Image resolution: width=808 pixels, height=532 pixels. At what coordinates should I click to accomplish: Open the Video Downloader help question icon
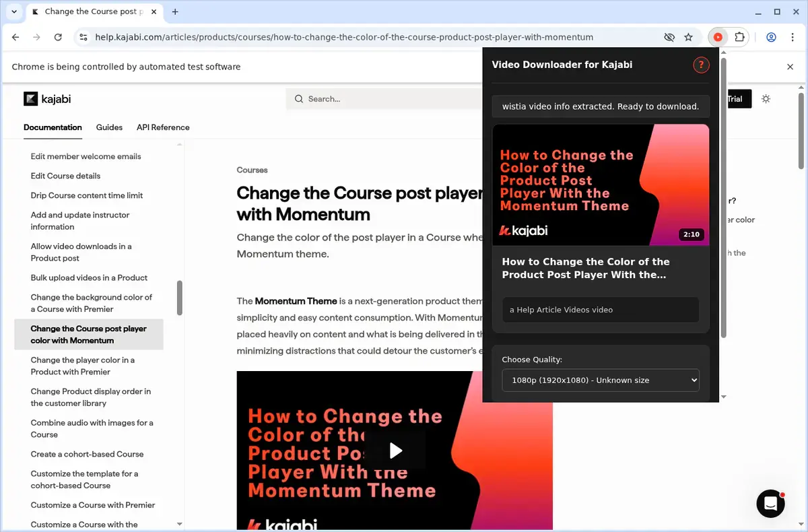click(x=701, y=65)
